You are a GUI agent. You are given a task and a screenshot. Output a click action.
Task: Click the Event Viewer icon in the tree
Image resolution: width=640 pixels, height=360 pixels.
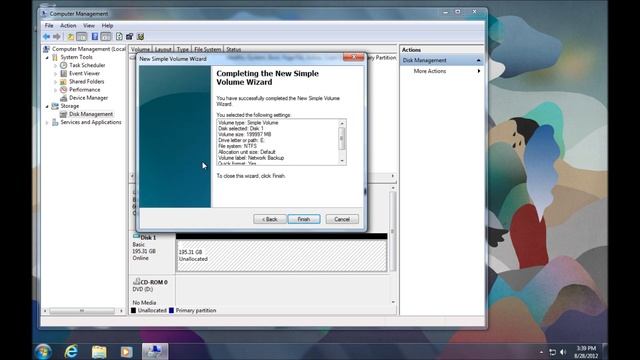[x=64, y=73]
